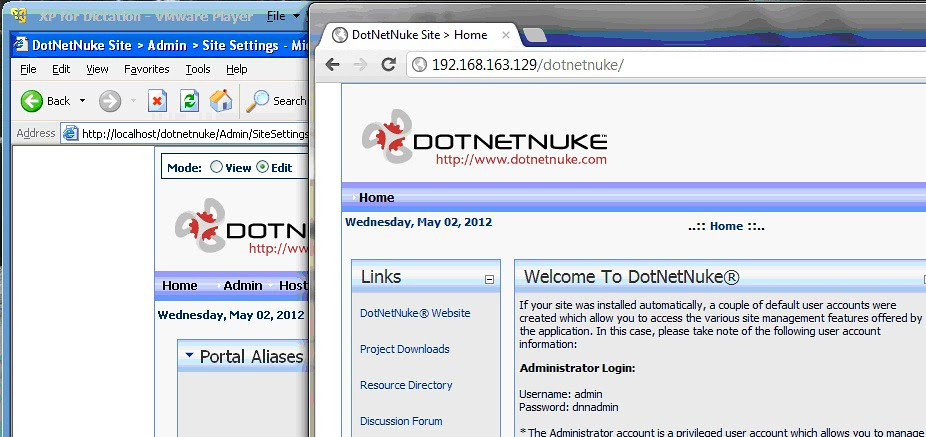Click the page icon in IE Address bar

[x=71, y=133]
